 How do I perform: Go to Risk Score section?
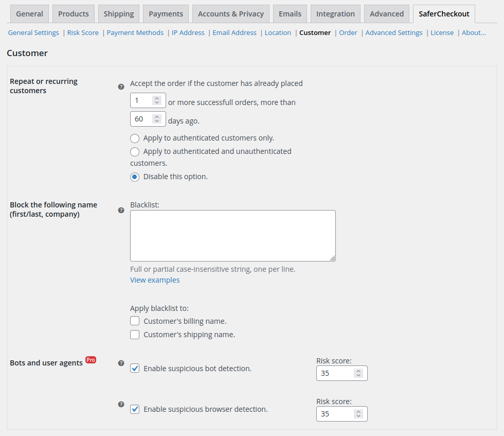point(83,33)
